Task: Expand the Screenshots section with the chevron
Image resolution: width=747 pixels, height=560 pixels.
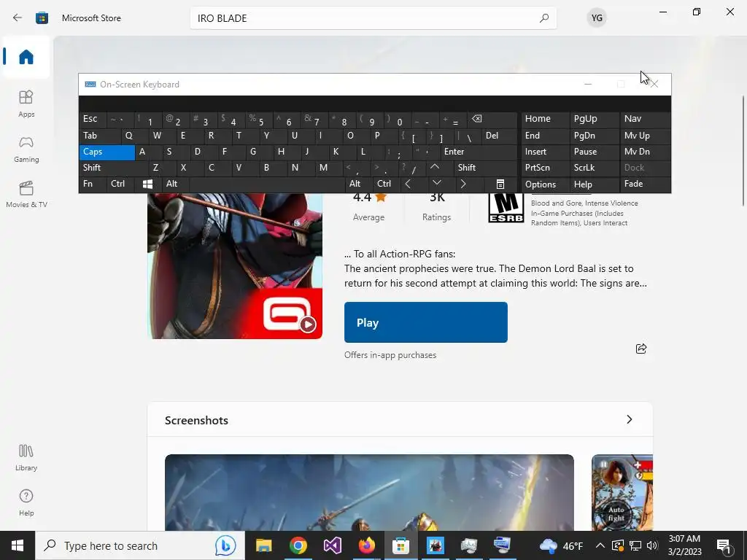Action: pos(630,419)
